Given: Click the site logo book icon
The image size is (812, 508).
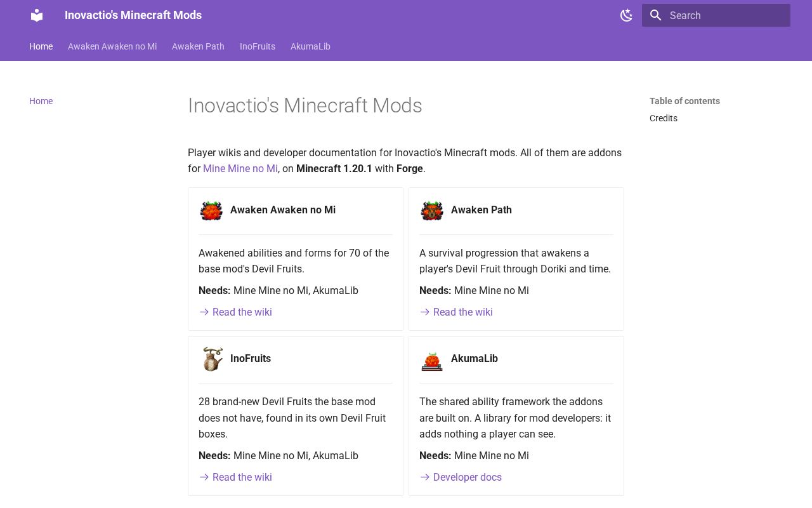Looking at the screenshot, I should tap(37, 15).
